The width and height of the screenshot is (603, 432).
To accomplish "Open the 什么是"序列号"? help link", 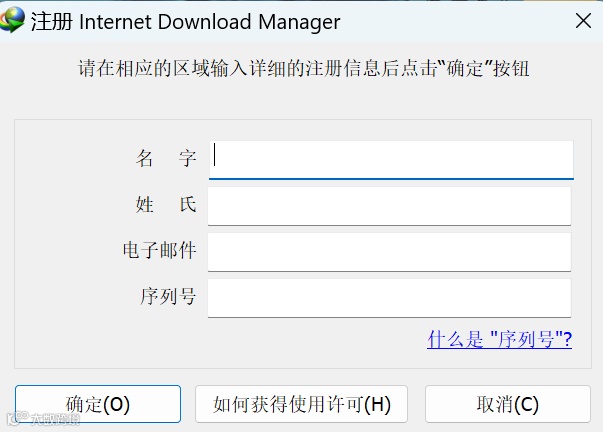I will click(499, 340).
